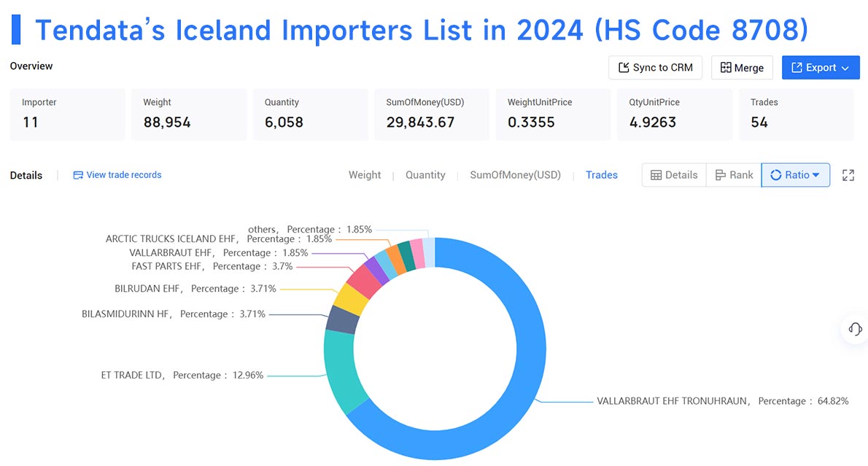Select SumOfMoney(USD) as the chart metric
The width and height of the screenshot is (868, 466).
pyautogui.click(x=516, y=175)
